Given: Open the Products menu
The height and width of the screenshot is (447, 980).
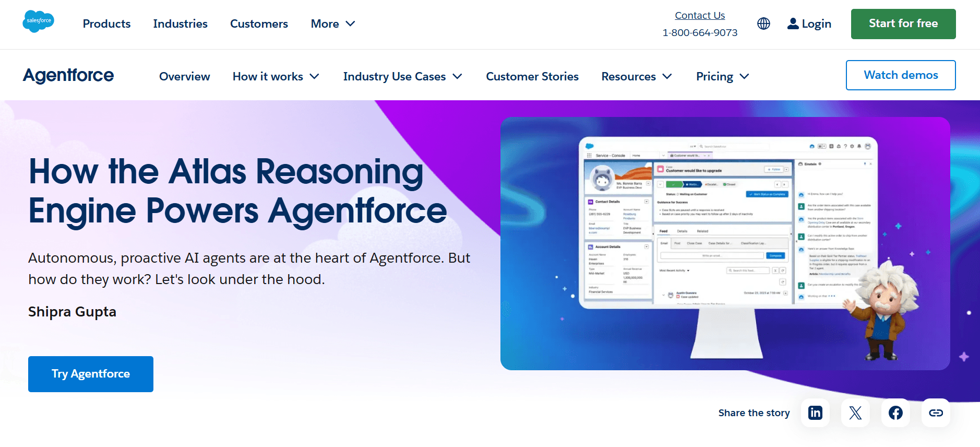Looking at the screenshot, I should coord(106,24).
